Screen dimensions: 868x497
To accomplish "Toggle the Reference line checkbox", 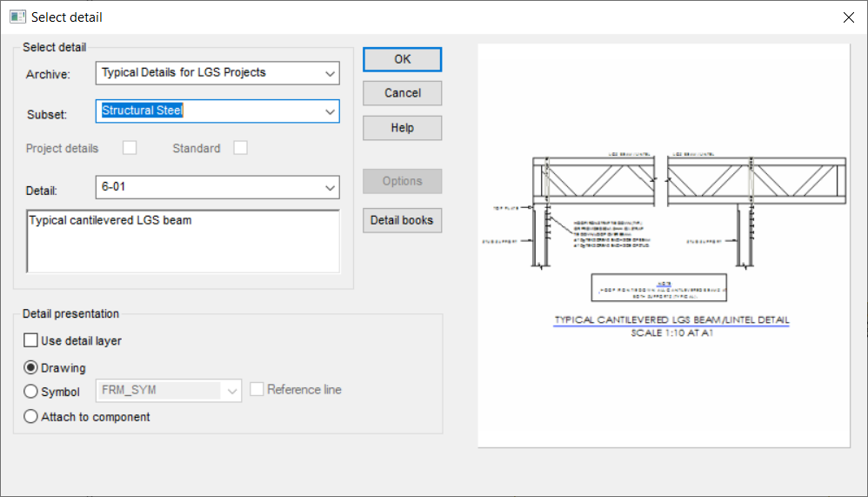I will click(257, 390).
